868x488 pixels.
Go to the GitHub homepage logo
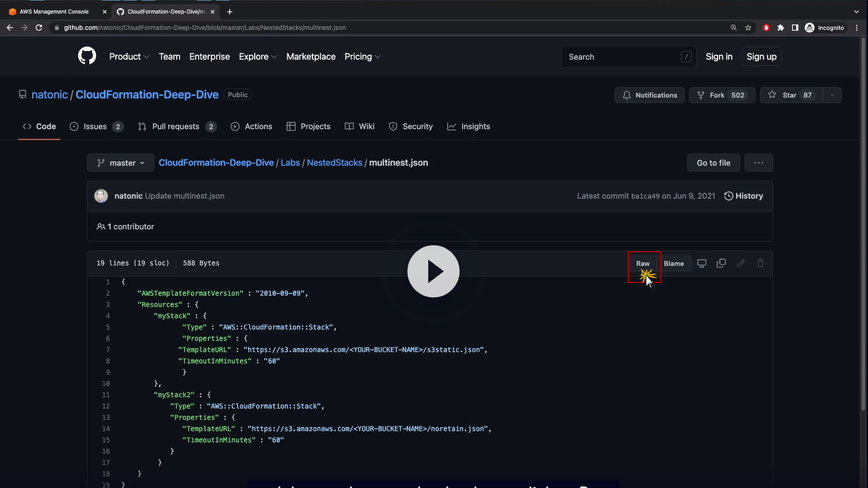pos(87,56)
